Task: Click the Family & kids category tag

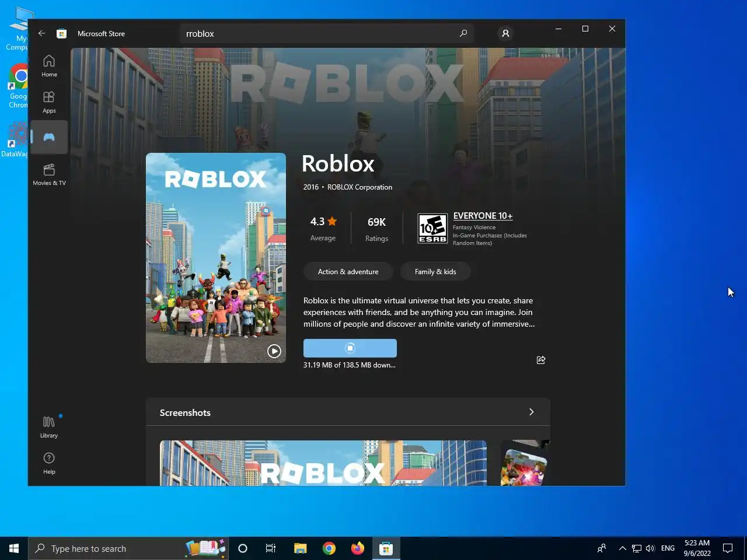Action: click(435, 271)
